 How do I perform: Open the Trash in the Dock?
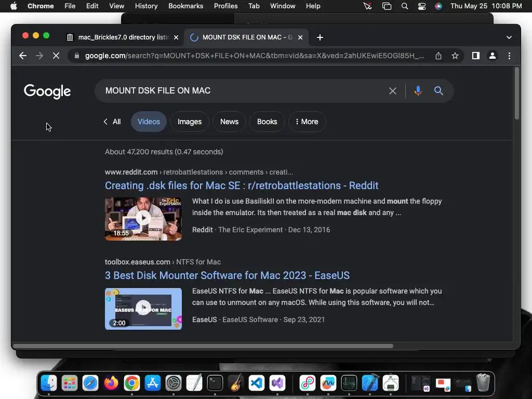click(483, 383)
